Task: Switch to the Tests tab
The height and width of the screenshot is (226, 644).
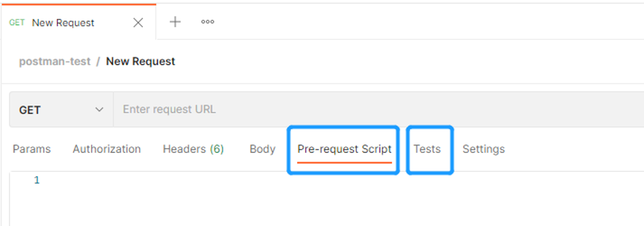Action: [x=427, y=149]
